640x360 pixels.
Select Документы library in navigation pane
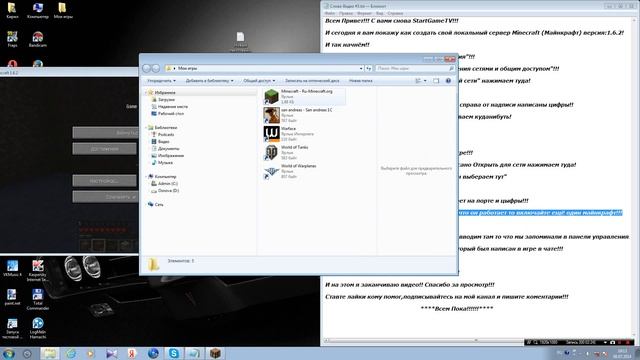point(165,149)
